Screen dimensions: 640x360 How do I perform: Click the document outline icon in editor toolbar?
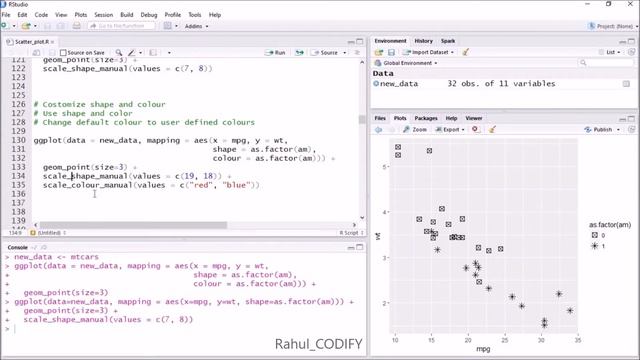(x=357, y=53)
